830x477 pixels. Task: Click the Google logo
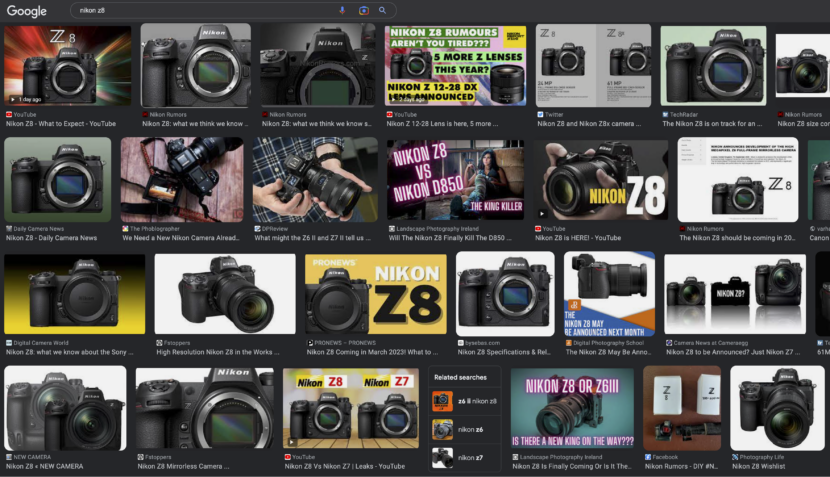26,11
